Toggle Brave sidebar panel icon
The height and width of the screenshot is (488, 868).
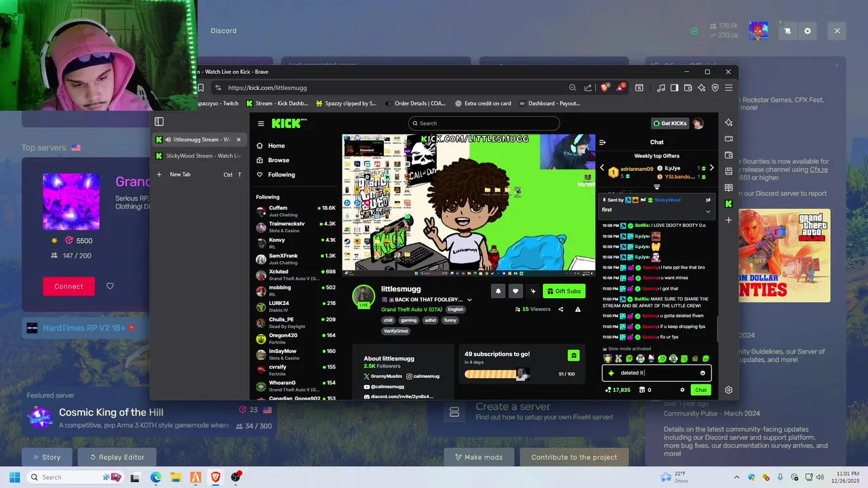pos(674,87)
